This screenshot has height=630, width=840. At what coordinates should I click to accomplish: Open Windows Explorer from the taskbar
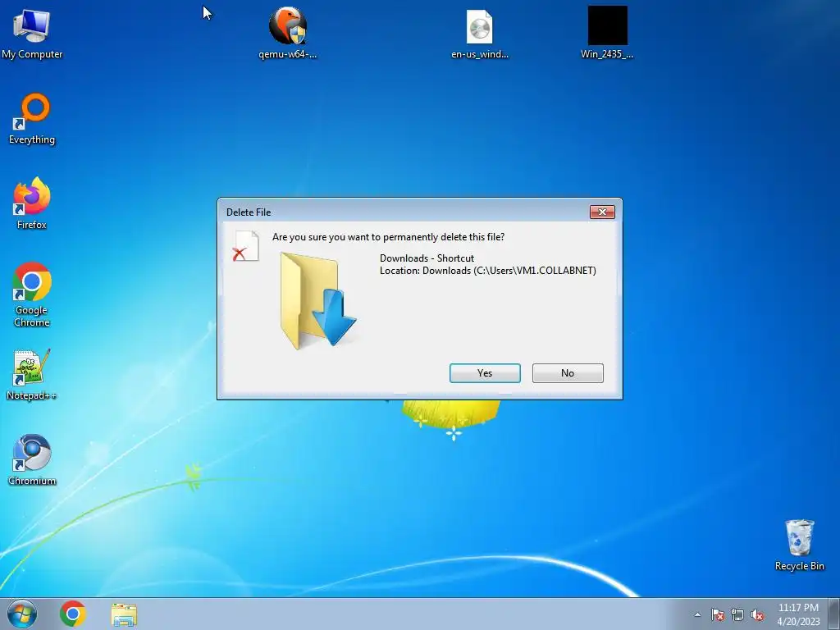tap(124, 614)
